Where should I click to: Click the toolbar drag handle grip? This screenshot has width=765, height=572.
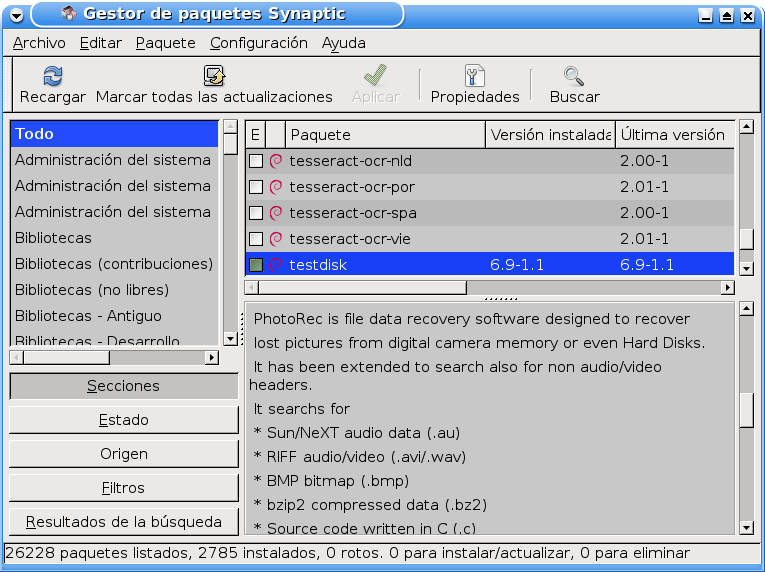[7, 84]
